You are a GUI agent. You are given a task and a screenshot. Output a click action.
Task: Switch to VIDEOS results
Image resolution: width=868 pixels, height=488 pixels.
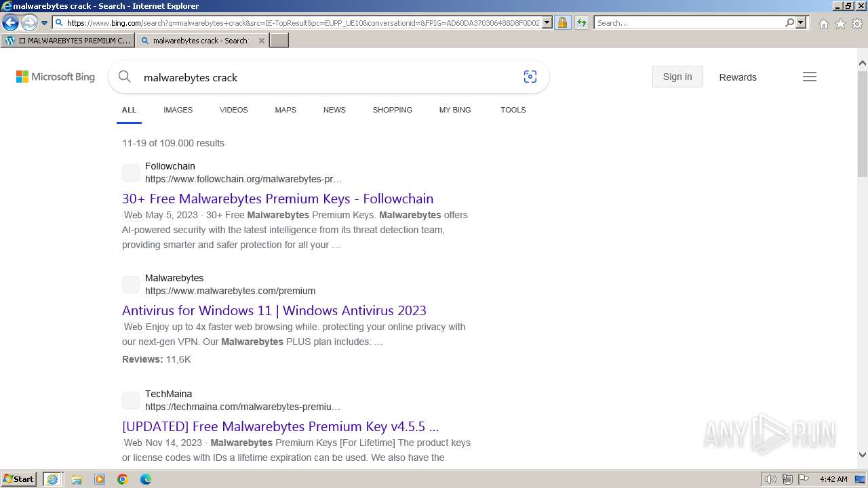click(233, 110)
